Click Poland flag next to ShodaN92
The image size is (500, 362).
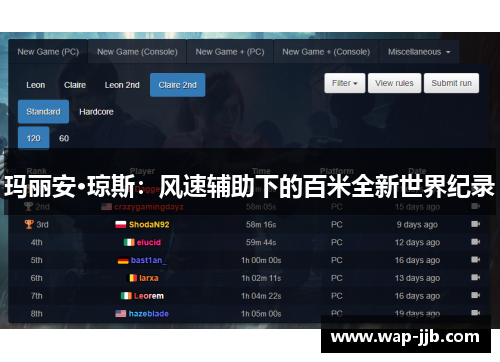(121, 225)
